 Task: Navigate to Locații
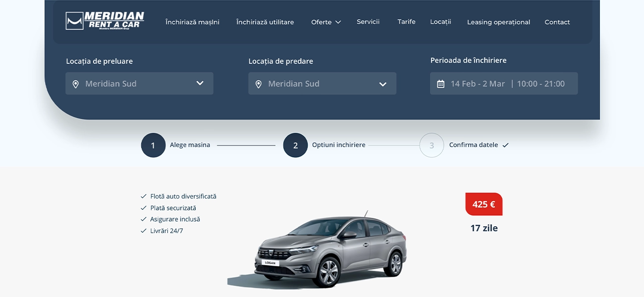click(x=440, y=22)
